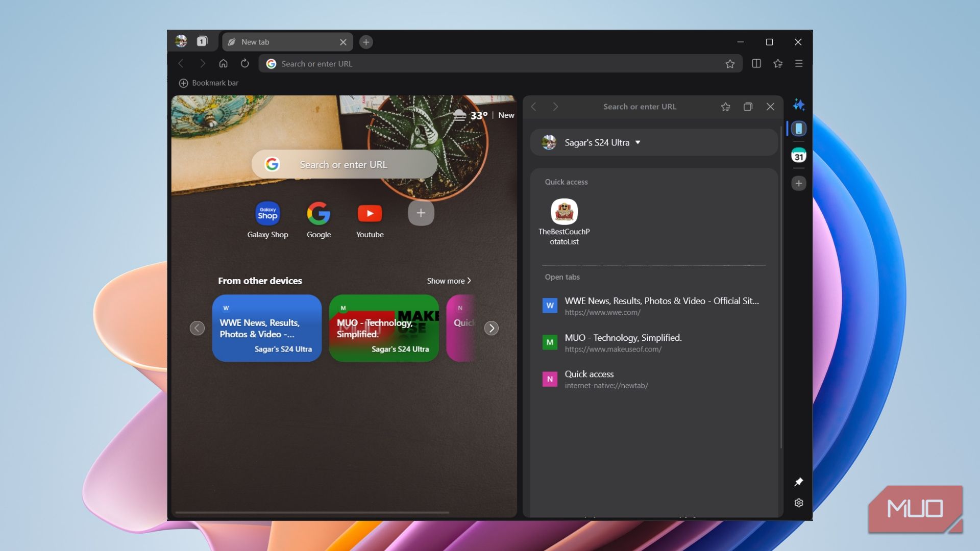Click Show more for other devices
980x551 pixels.
(449, 281)
